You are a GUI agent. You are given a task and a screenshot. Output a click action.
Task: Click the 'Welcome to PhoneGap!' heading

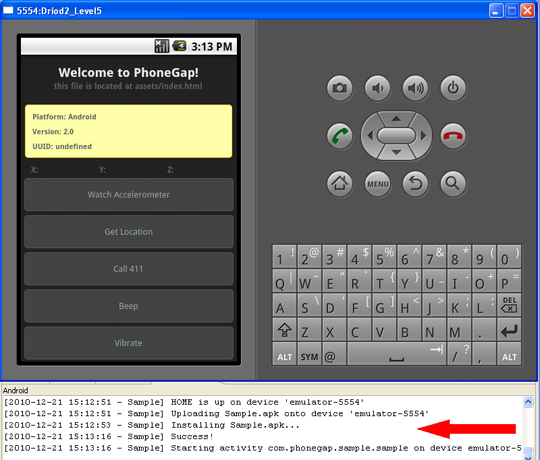tap(128, 73)
